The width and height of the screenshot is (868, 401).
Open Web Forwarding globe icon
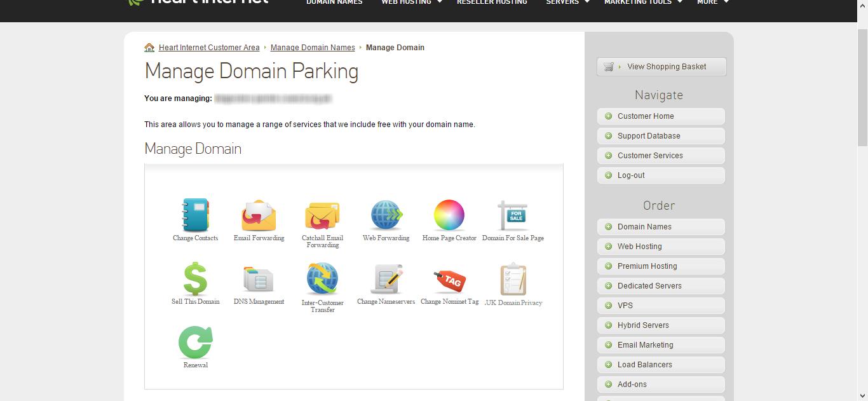[386, 215]
